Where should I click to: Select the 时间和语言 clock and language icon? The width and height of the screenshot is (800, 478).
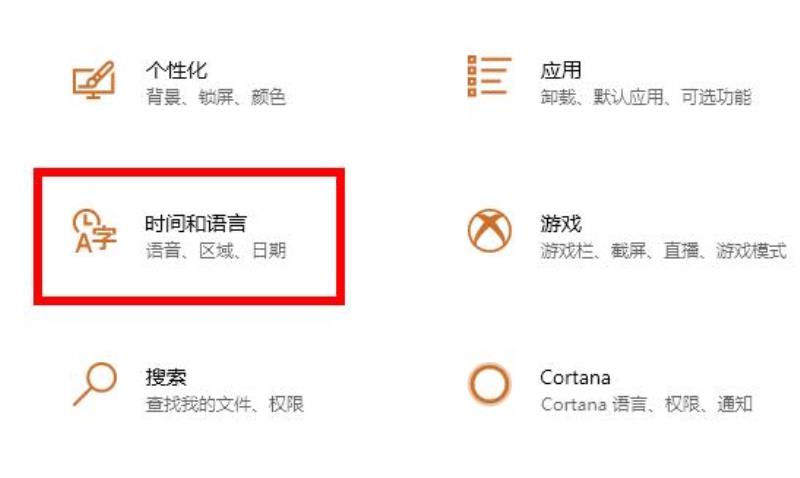pyautogui.click(x=95, y=231)
